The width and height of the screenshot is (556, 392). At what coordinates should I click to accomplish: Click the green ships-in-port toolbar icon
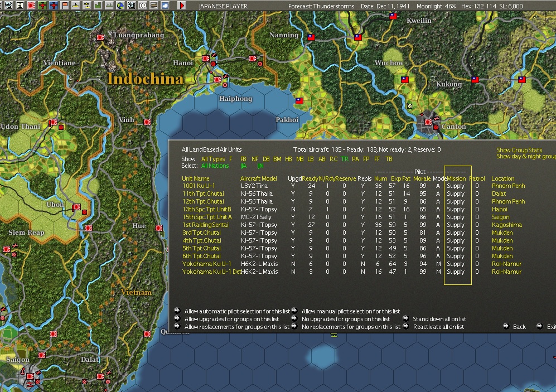109,6
